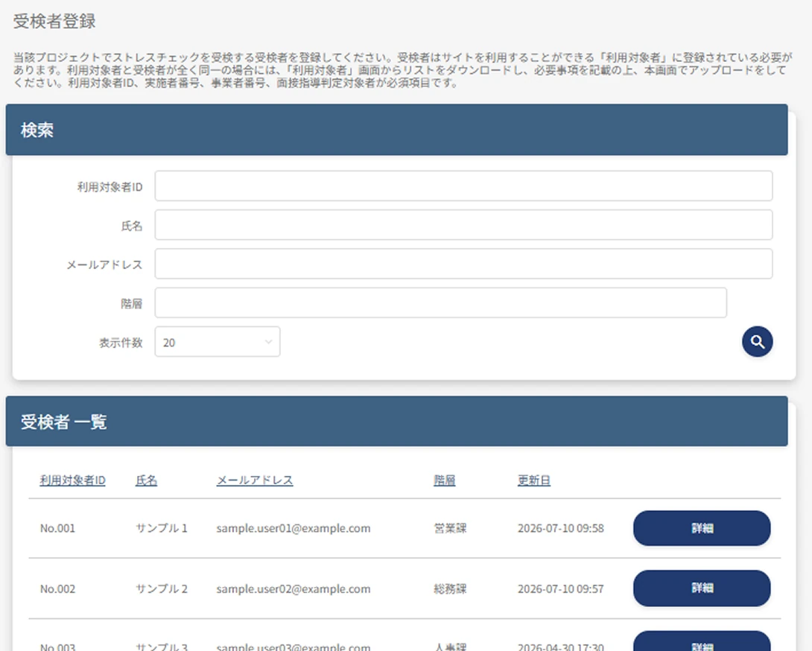812x651 pixels.
Task: Open the 表示件数 dropdown showing 20
Action: [x=218, y=342]
